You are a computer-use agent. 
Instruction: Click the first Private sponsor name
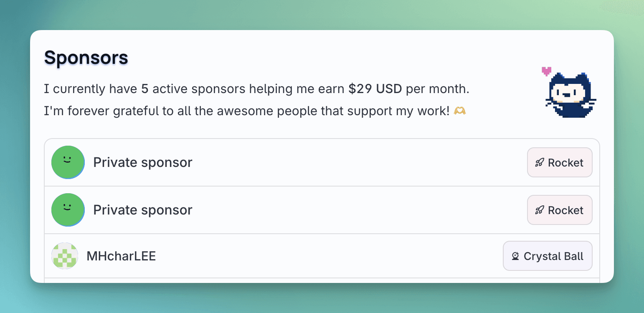143,162
